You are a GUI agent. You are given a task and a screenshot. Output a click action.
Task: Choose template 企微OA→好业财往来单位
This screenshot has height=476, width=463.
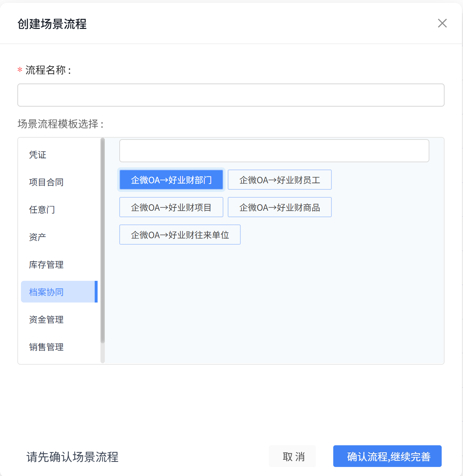click(180, 235)
